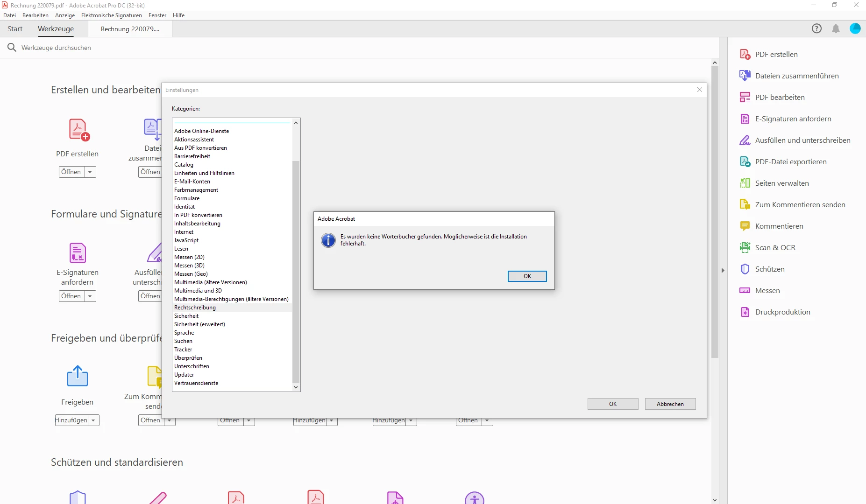Select Sprache category

coord(232,333)
